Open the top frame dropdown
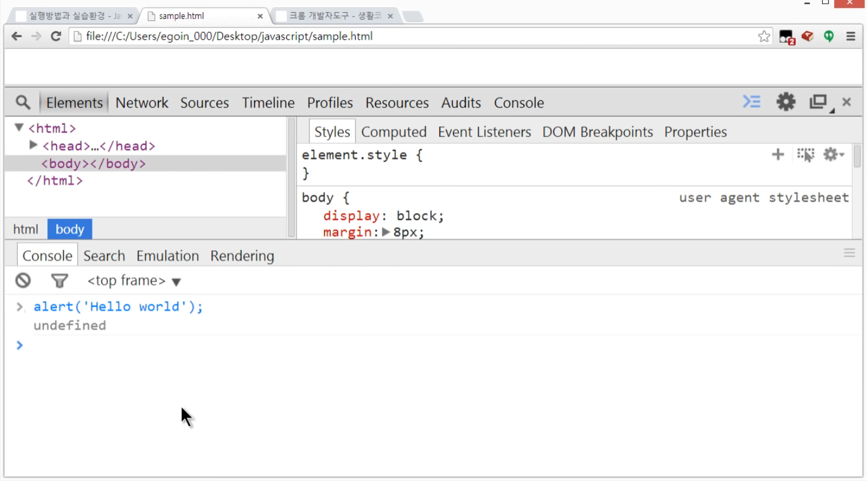 pyautogui.click(x=134, y=281)
